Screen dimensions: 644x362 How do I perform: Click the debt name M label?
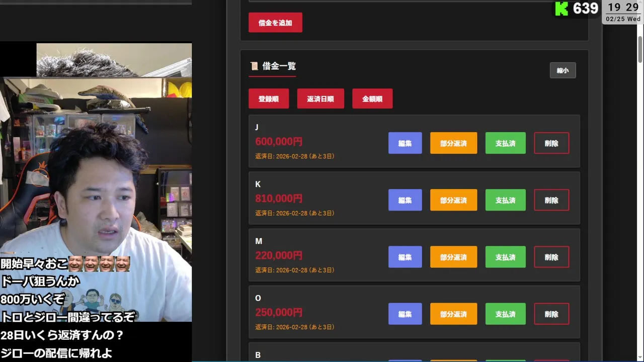pyautogui.click(x=259, y=241)
